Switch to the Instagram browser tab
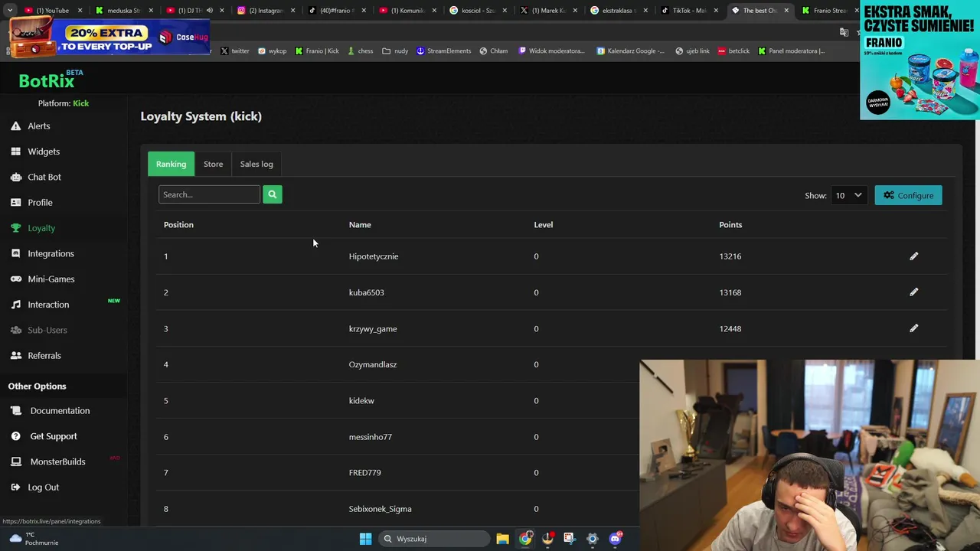This screenshot has width=980, height=551. click(x=264, y=11)
